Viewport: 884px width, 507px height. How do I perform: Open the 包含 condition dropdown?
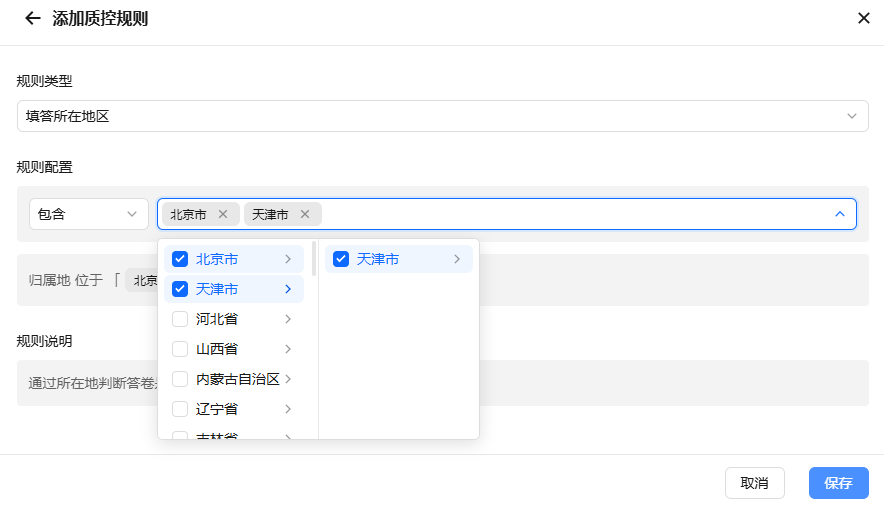(x=89, y=214)
